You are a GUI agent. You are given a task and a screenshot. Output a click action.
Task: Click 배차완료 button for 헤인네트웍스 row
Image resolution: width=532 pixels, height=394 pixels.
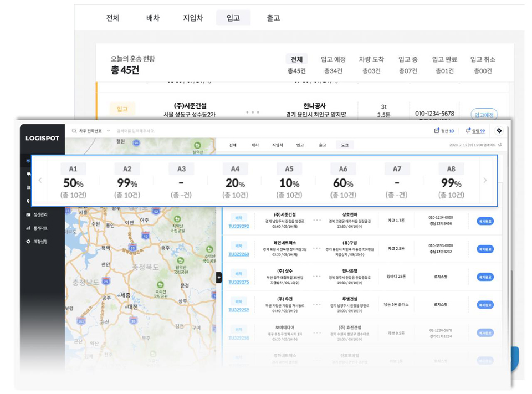click(x=485, y=249)
